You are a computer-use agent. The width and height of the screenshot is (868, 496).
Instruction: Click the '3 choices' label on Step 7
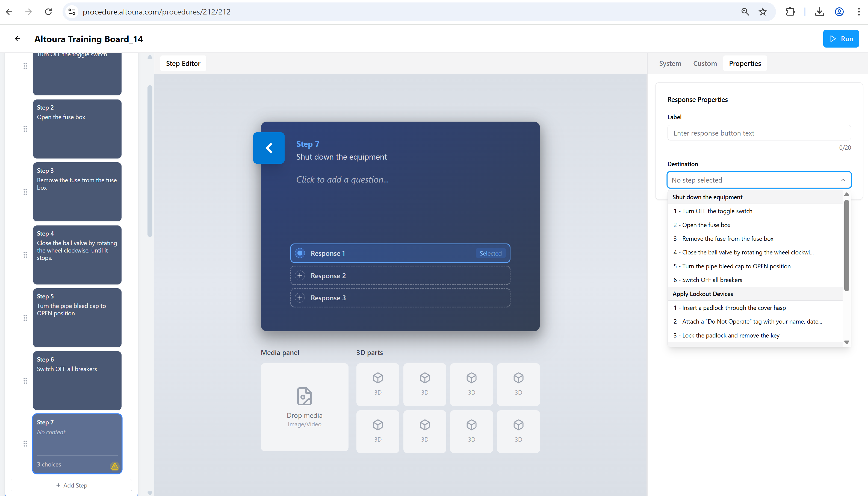pos(49,464)
